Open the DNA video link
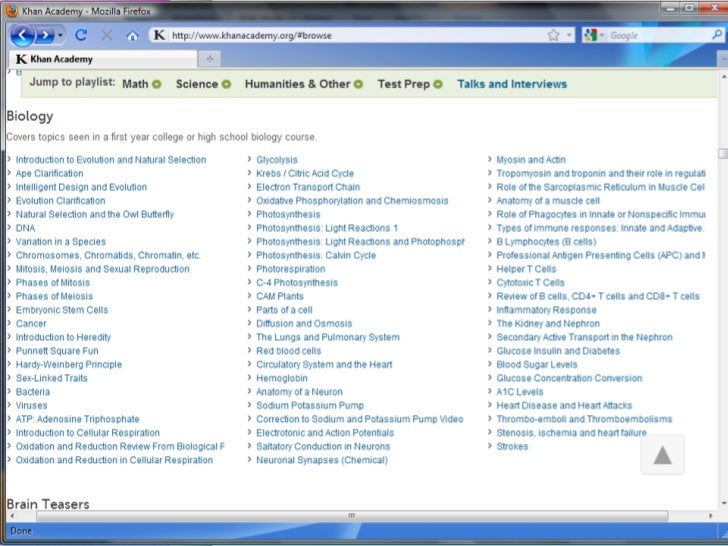The image size is (728, 546). tap(26, 228)
